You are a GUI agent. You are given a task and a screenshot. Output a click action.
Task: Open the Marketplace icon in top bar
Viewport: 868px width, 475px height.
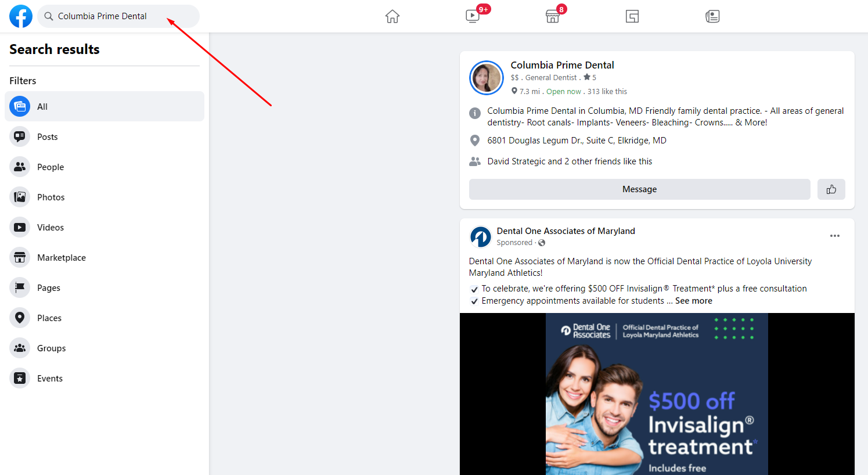tap(552, 16)
